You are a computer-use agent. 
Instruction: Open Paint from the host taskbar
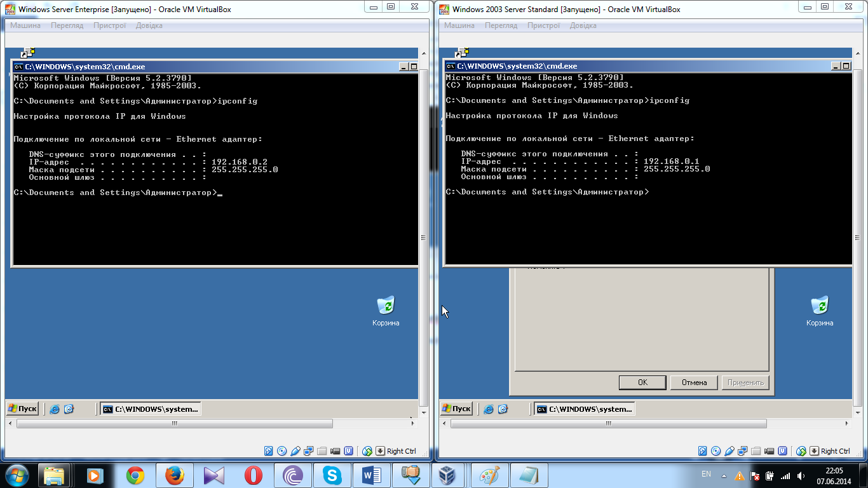pos(489,475)
